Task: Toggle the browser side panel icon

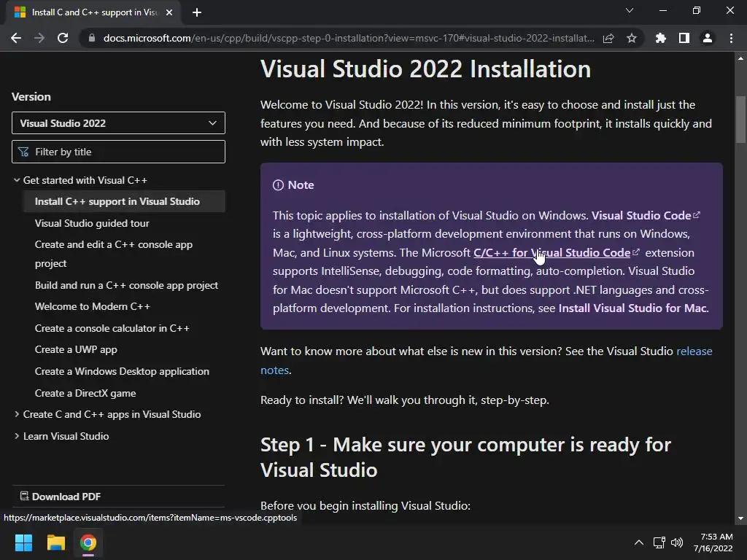Action: pos(684,38)
